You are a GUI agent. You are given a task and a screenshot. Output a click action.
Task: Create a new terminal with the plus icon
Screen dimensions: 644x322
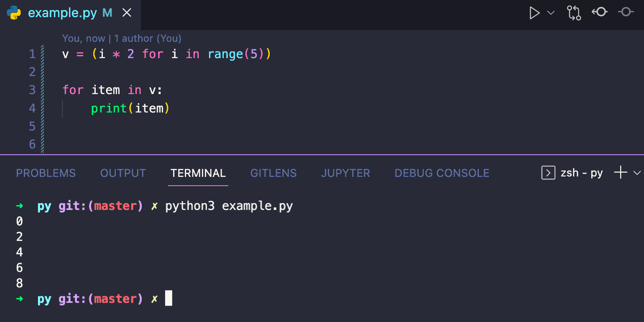coord(621,173)
